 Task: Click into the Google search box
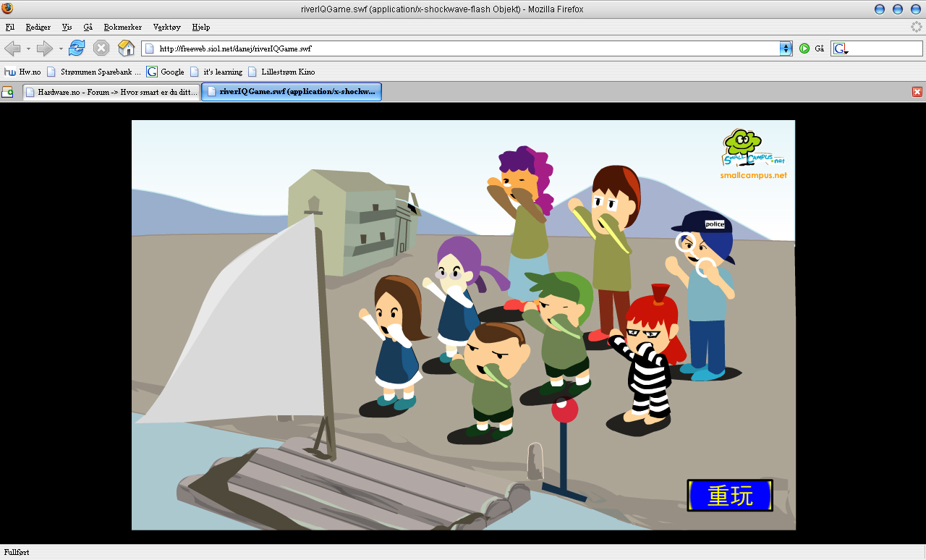pos(885,48)
